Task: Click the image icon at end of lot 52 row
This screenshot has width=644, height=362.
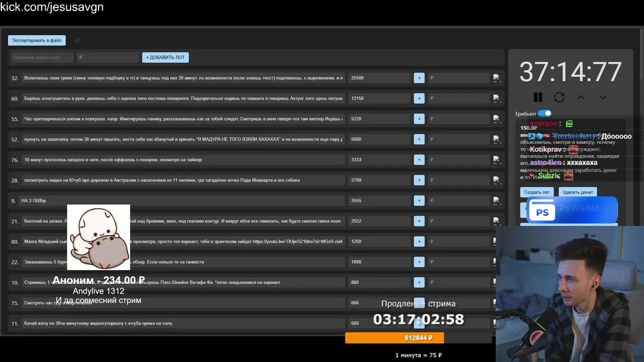Action: 497,139
